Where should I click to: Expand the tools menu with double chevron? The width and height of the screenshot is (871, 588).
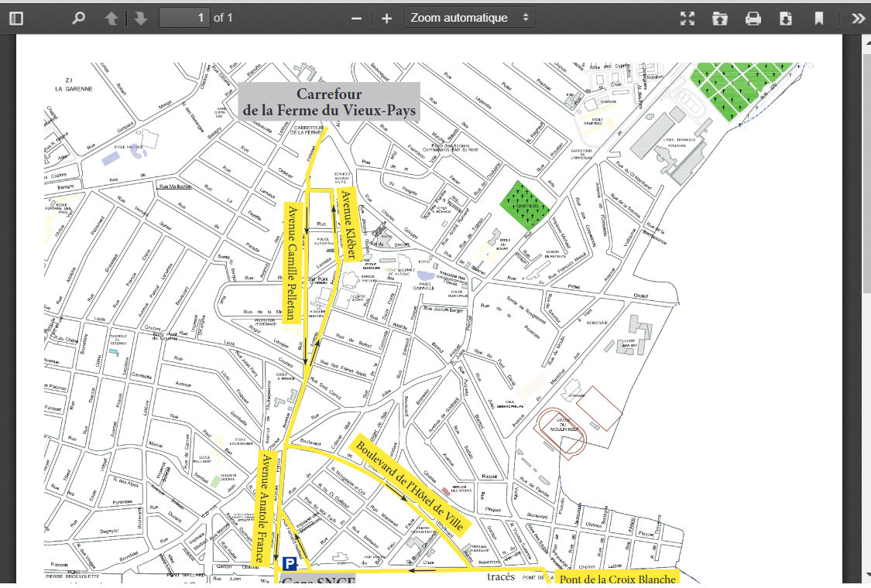857,19
